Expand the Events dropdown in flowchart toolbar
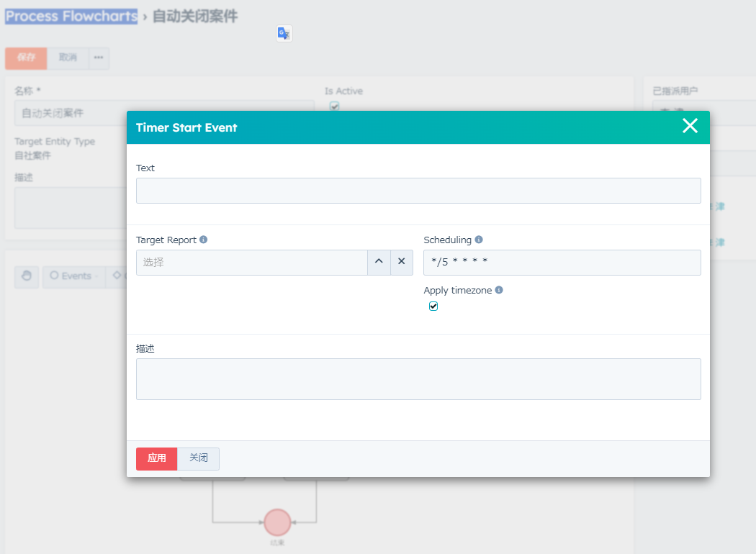 tap(73, 276)
